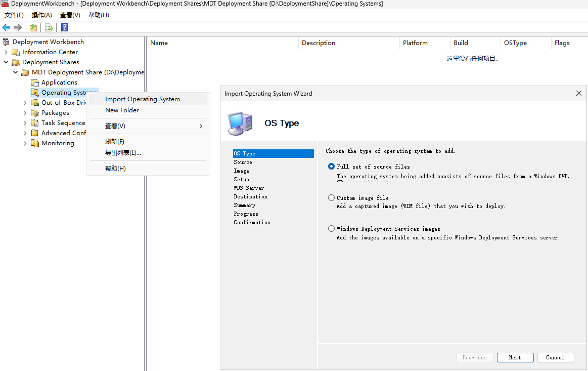Click the export list toolbar icon

coord(49,27)
